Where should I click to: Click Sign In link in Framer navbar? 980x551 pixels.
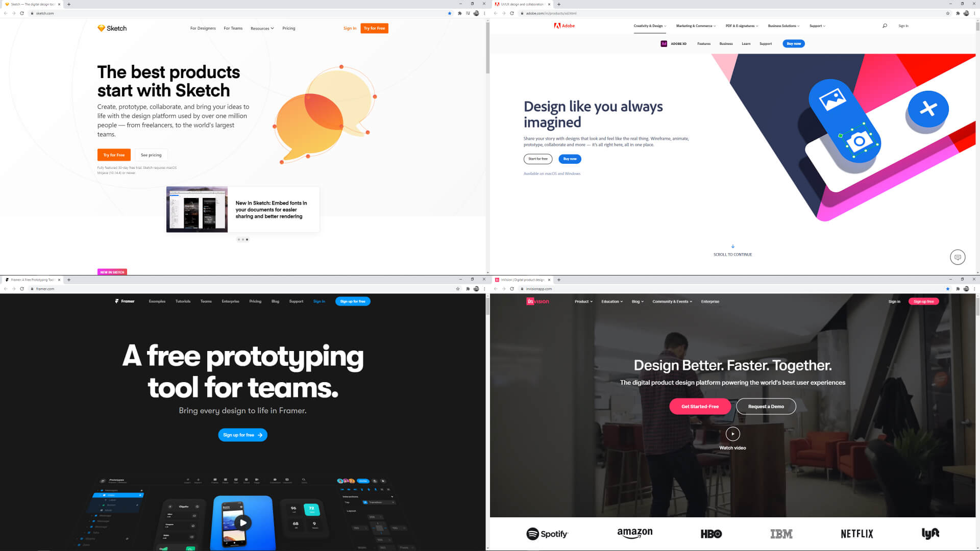pos(319,302)
